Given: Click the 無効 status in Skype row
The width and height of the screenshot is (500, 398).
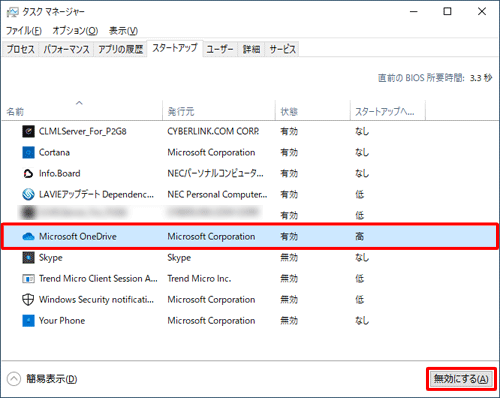Looking at the screenshot, I should tap(289, 257).
